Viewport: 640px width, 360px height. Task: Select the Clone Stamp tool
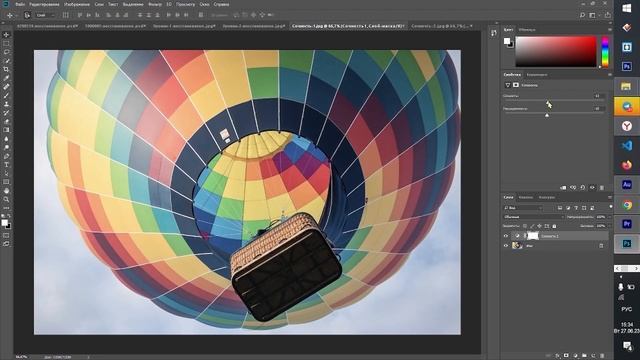pyautogui.click(x=6, y=104)
